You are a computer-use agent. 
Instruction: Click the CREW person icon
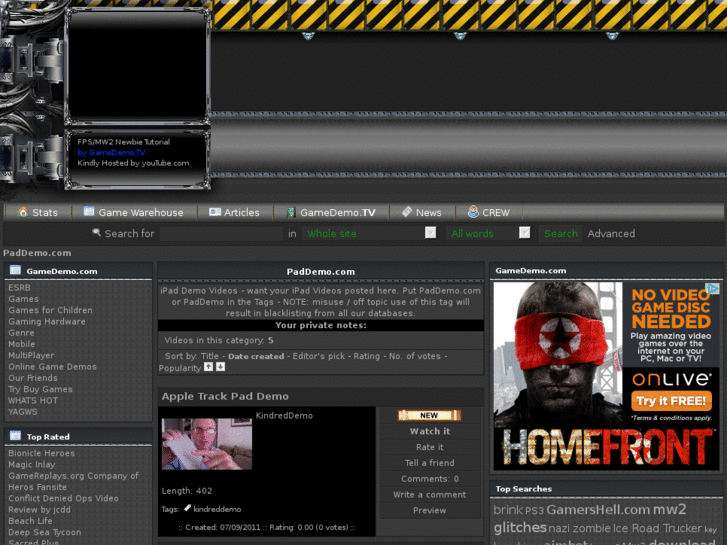(473, 212)
